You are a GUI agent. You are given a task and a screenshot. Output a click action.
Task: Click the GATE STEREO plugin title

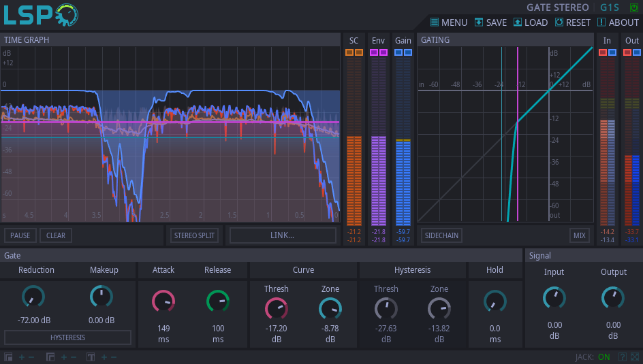(557, 7)
